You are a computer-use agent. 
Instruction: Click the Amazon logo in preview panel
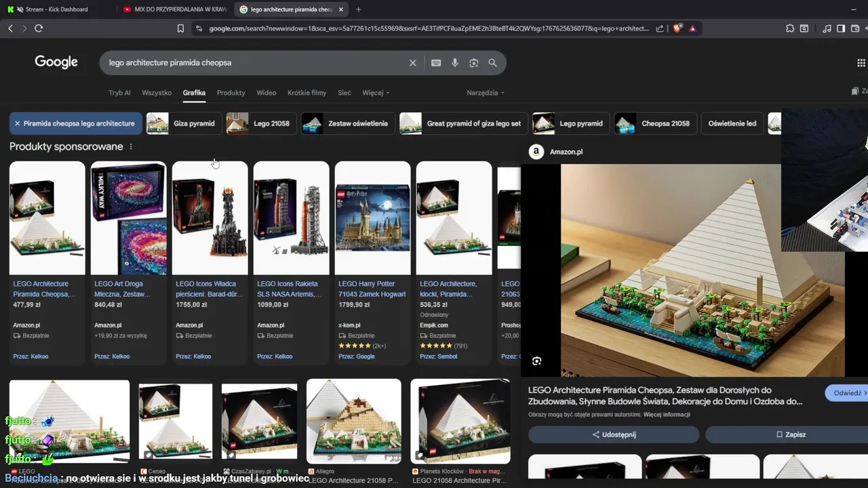point(536,152)
